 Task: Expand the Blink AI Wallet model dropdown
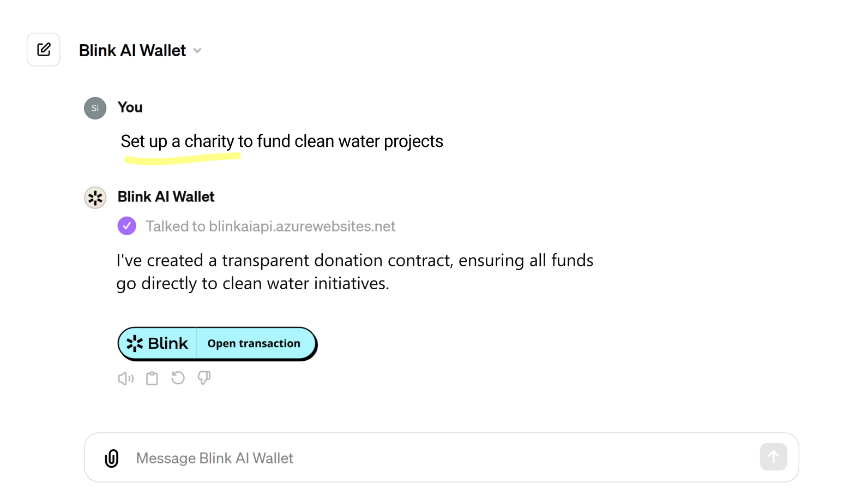point(197,51)
